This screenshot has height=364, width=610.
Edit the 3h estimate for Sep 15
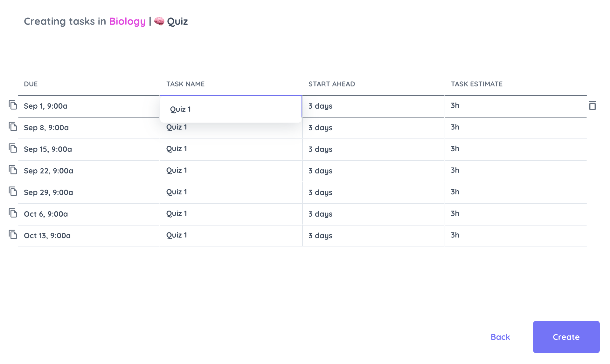pos(516,149)
